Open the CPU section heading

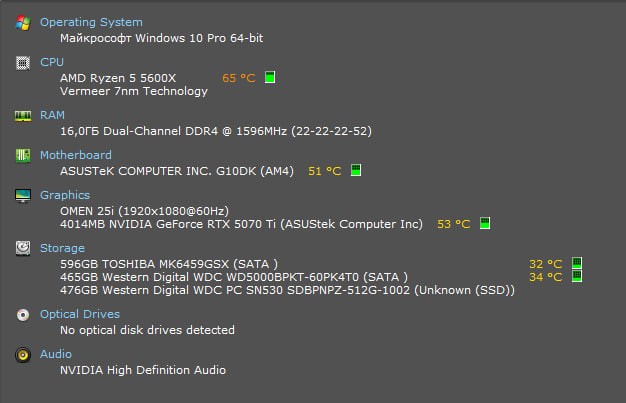(x=52, y=62)
